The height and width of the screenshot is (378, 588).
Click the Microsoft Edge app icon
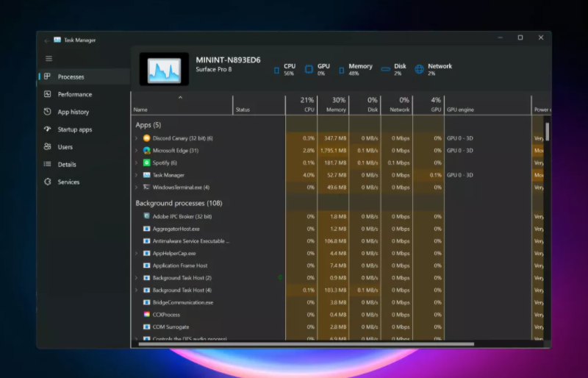pyautogui.click(x=146, y=151)
